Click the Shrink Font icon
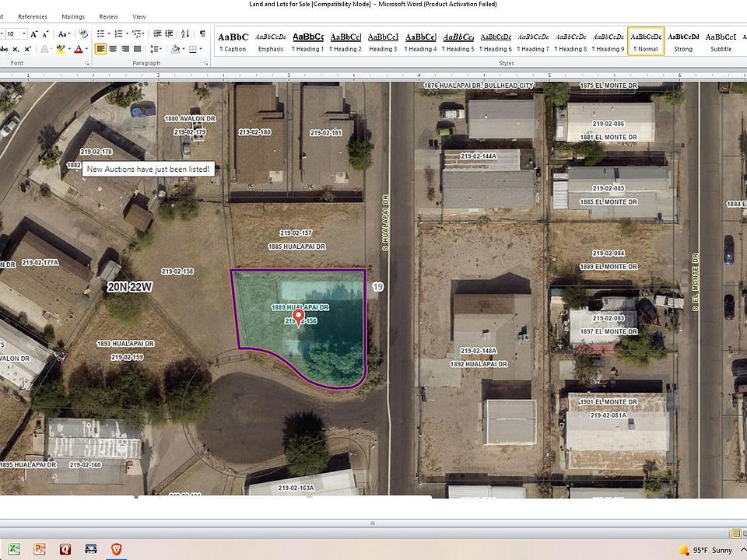This screenshot has width=747, height=560. click(45, 33)
